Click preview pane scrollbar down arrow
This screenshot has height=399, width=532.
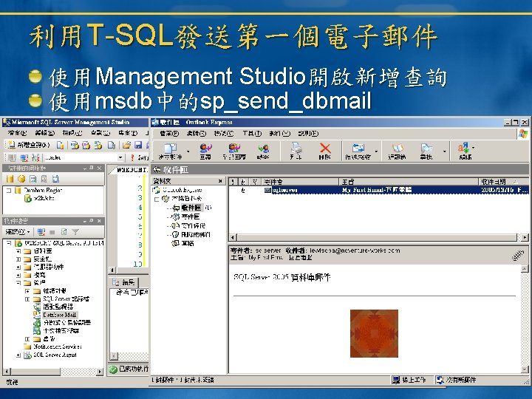525,369
